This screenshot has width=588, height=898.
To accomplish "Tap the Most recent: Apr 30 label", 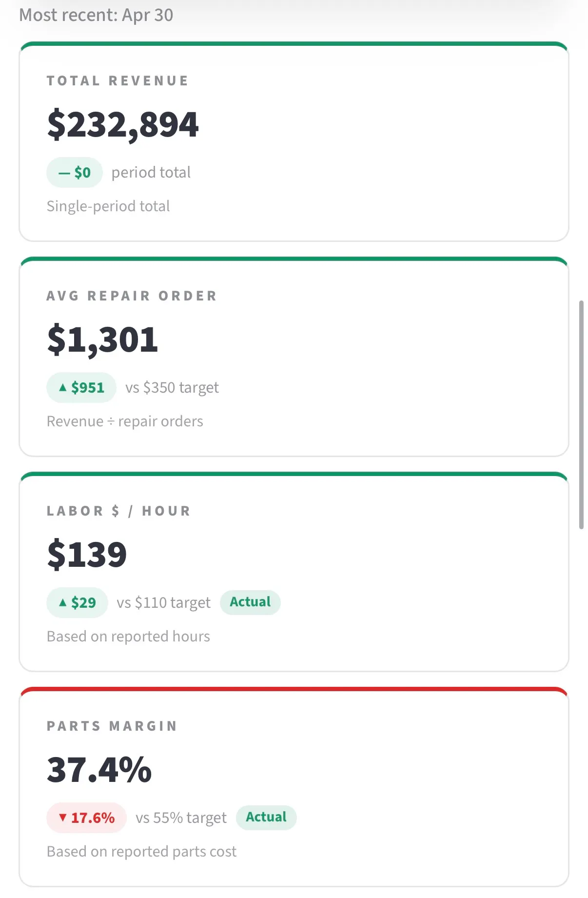I will 96,15.
